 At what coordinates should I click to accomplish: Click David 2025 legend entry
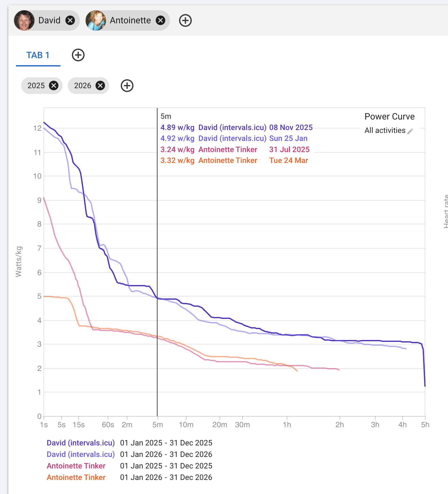(81, 443)
